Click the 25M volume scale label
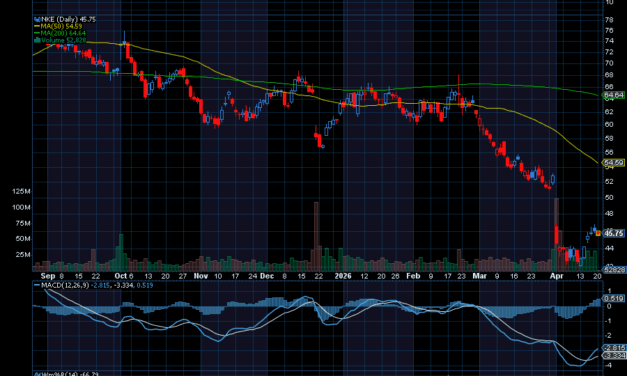The image size is (627, 376). (x=23, y=254)
